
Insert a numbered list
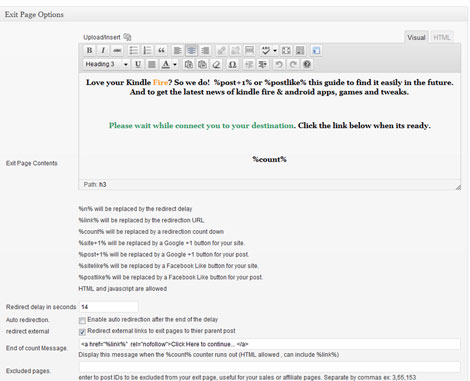(147, 50)
